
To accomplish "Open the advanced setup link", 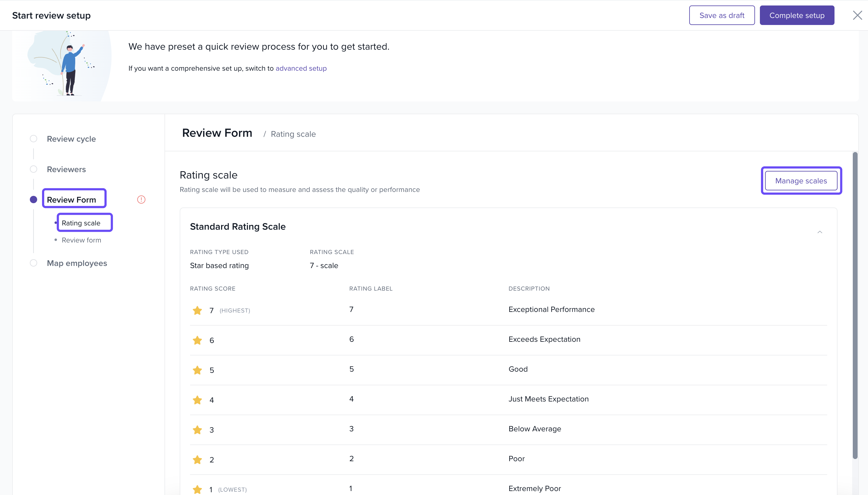I will tap(301, 68).
